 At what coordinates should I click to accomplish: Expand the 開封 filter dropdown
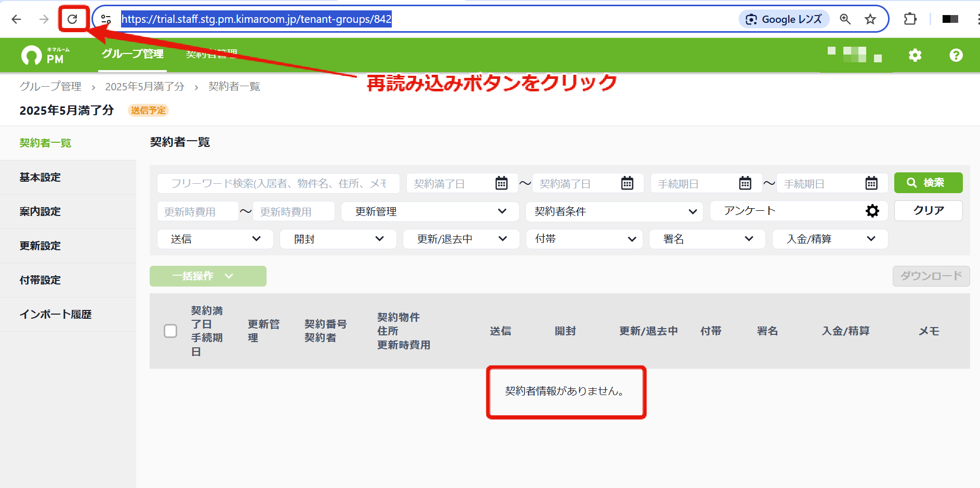point(338,239)
